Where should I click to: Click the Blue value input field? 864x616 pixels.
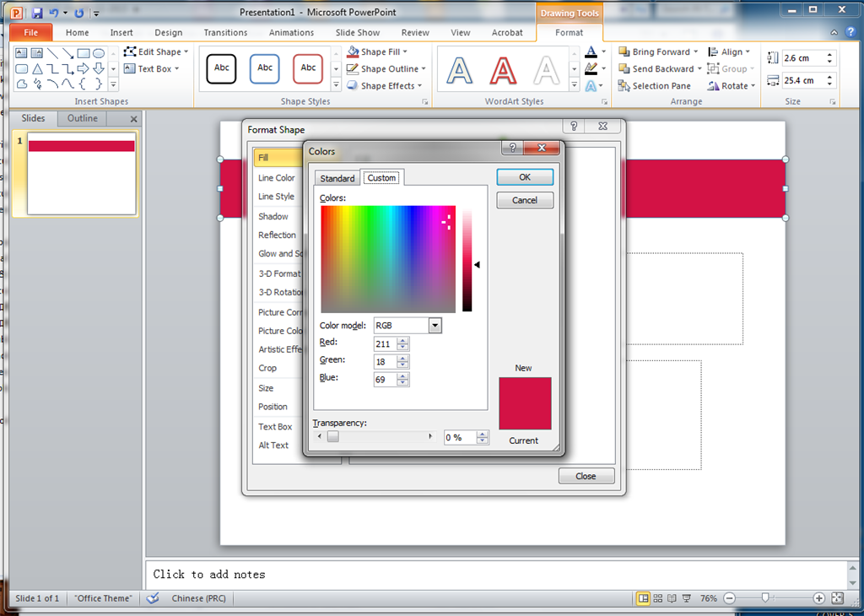click(x=385, y=379)
